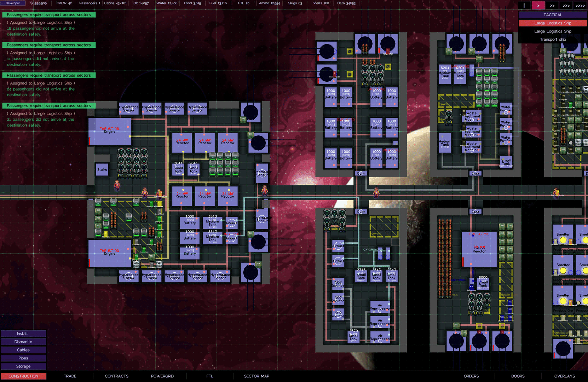
Task: Set game speed to triple arrow
Action: click(566, 6)
